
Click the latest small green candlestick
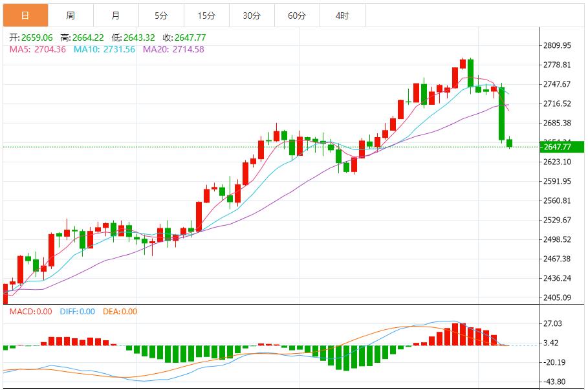tap(509, 143)
